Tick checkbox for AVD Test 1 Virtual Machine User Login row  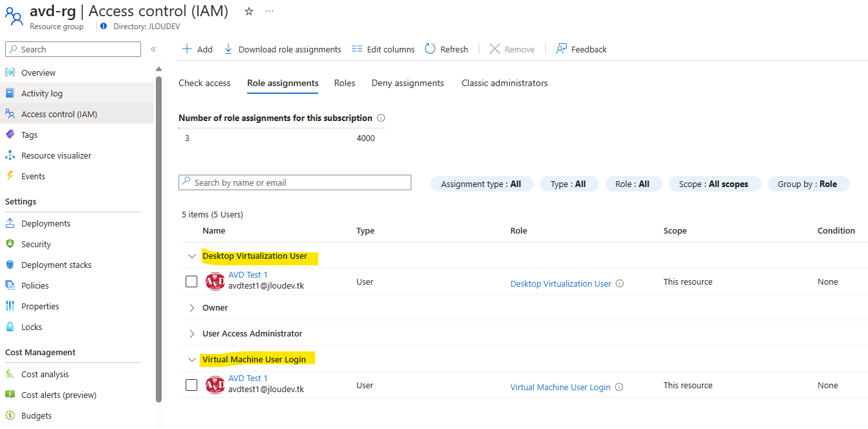(191, 385)
